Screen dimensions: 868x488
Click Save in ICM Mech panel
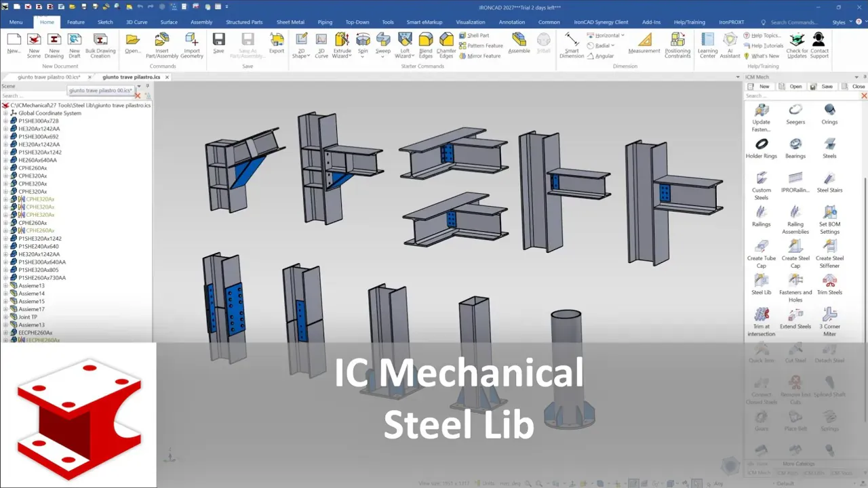point(823,87)
